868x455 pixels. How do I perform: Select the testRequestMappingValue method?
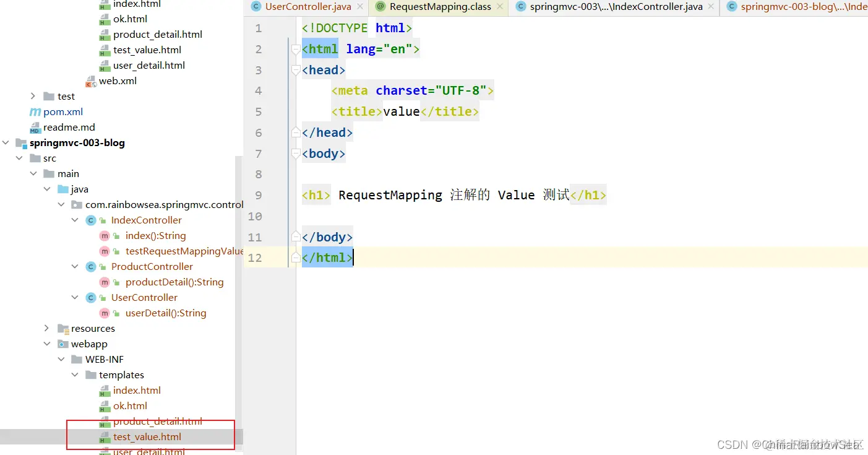(184, 251)
